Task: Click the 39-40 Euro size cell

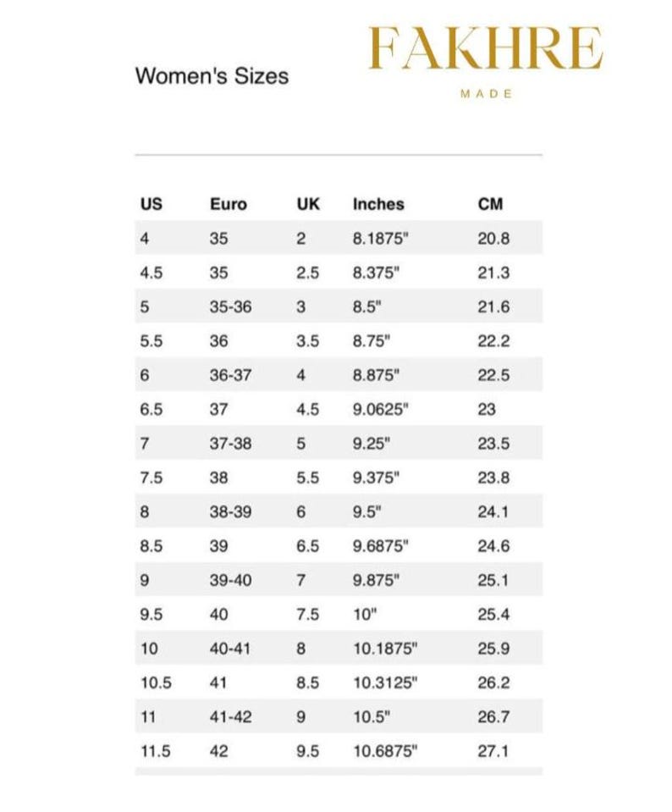Action: click(230, 580)
